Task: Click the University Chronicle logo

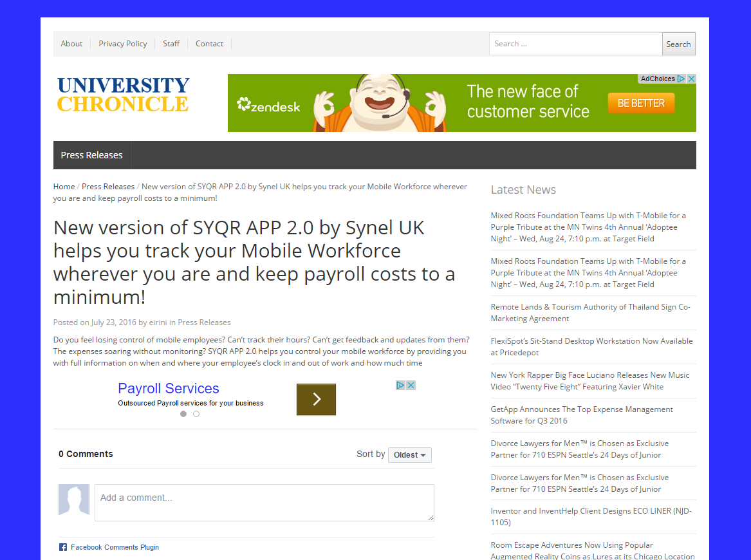Action: coord(123,95)
